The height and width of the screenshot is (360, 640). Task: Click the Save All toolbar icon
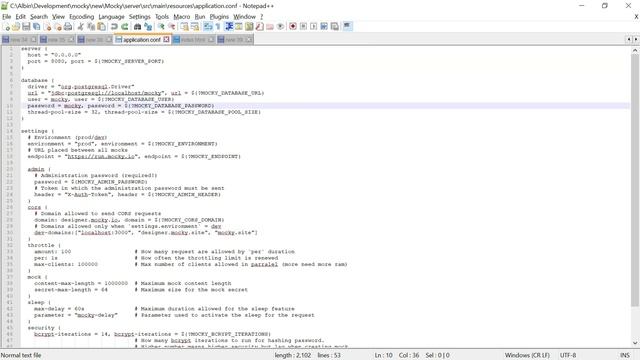pyautogui.click(x=36, y=27)
